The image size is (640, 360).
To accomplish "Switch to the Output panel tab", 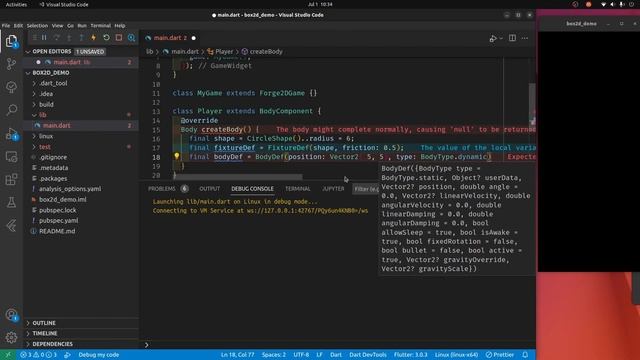I will point(209,189).
